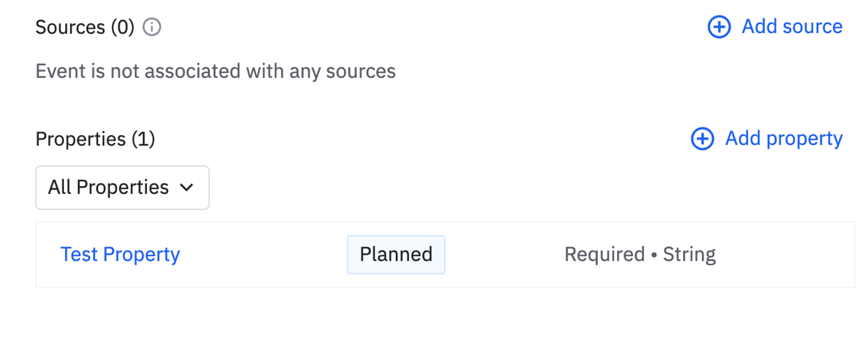The width and height of the screenshot is (868, 340).
Task: Click the Planned status badge
Action: [396, 254]
